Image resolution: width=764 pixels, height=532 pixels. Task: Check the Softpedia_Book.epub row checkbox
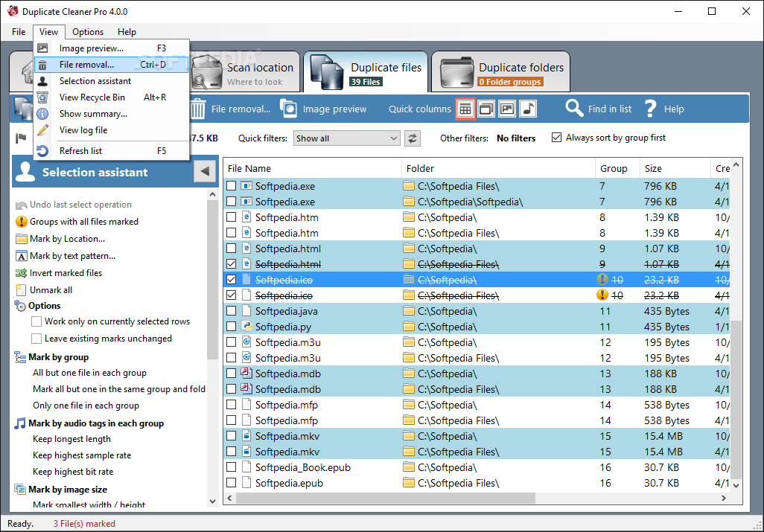232,467
